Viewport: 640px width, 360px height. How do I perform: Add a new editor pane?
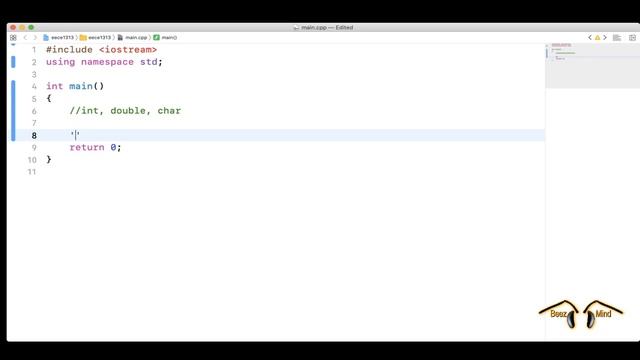pos(632,38)
